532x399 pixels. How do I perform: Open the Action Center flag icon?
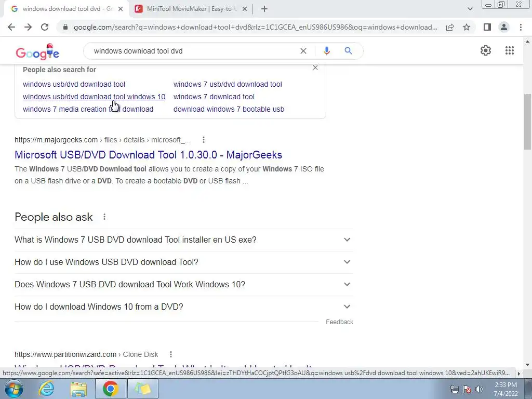[x=467, y=389]
